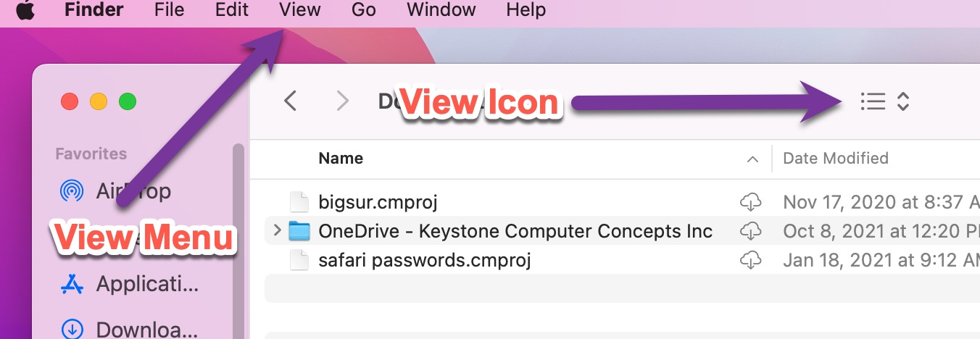Click the Applications sidebar icon
Screen dimensions: 980x339
72,284
